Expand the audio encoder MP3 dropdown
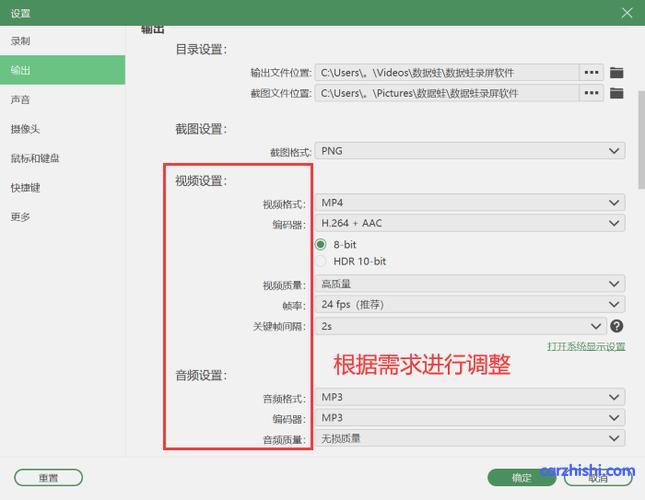The height and width of the screenshot is (500, 645). pos(470,418)
